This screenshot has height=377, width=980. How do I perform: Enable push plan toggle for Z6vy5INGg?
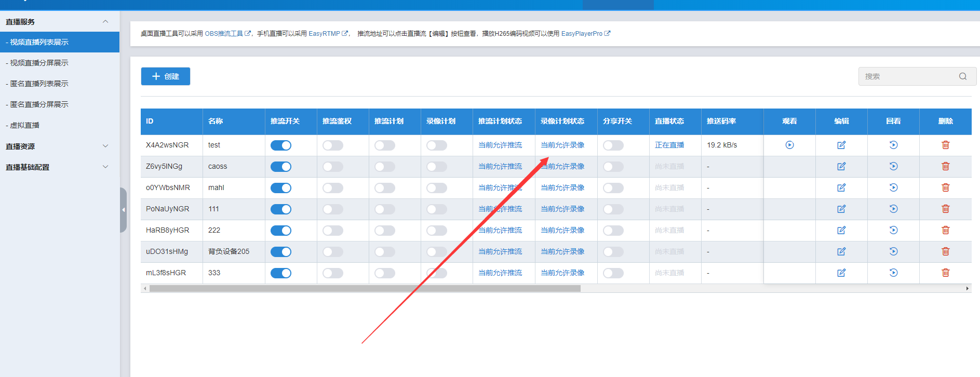[x=385, y=167]
